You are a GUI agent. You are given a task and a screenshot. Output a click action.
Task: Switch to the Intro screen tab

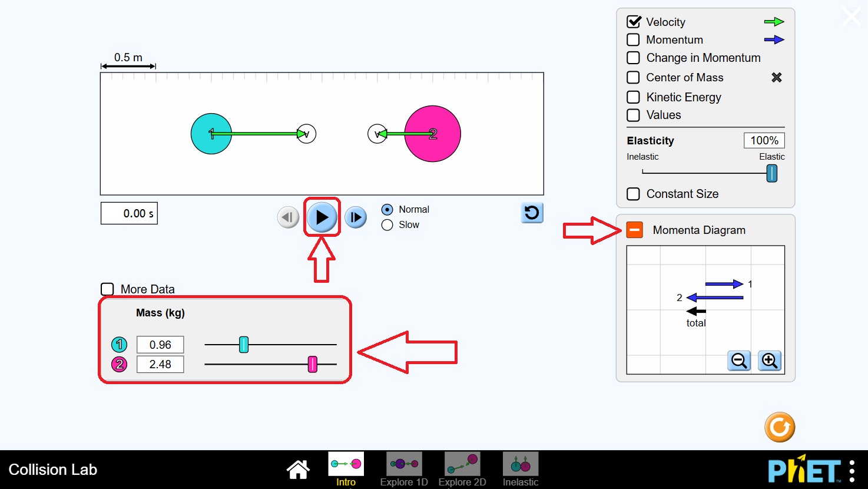(346, 470)
